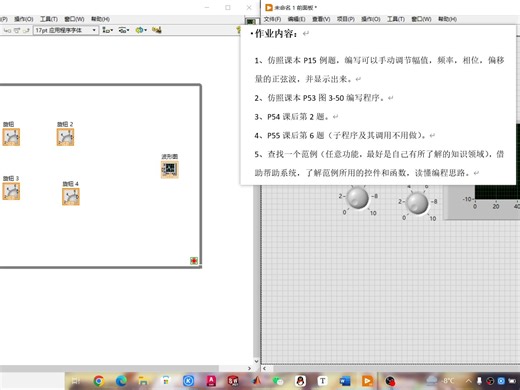Click the waveform graph plot area on the front panel
Viewport: 520px width, 390px height.
click(497, 192)
